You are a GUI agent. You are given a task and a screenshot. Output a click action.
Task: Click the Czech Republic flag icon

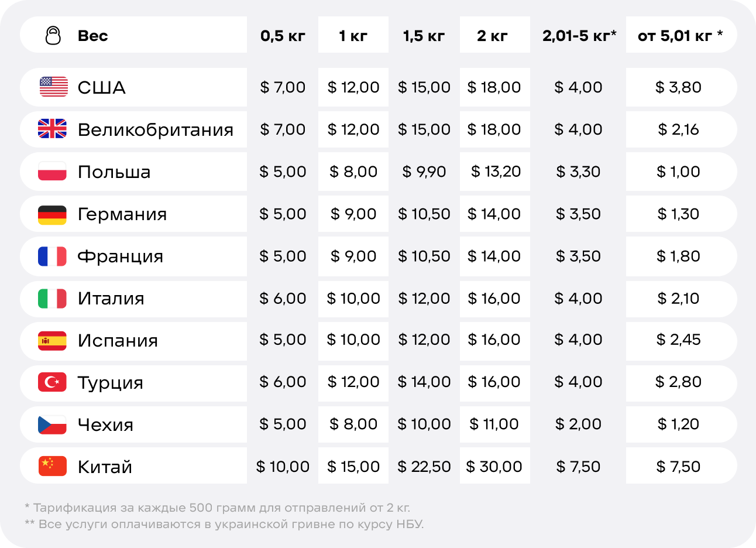click(x=53, y=424)
